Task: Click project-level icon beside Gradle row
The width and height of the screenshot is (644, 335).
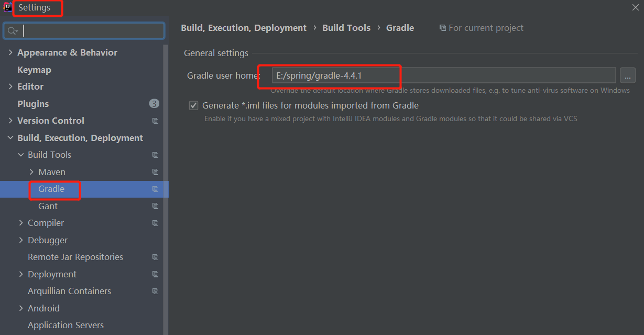Action: coord(155,189)
